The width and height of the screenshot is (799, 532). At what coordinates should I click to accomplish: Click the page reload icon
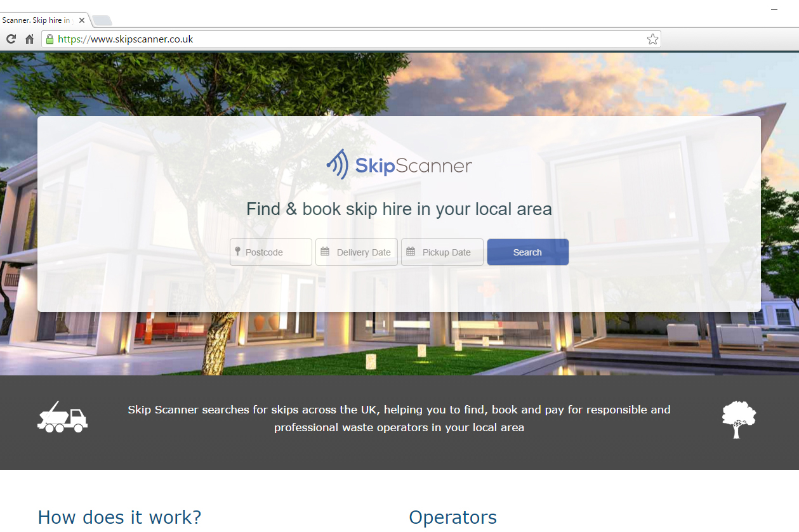[10, 39]
